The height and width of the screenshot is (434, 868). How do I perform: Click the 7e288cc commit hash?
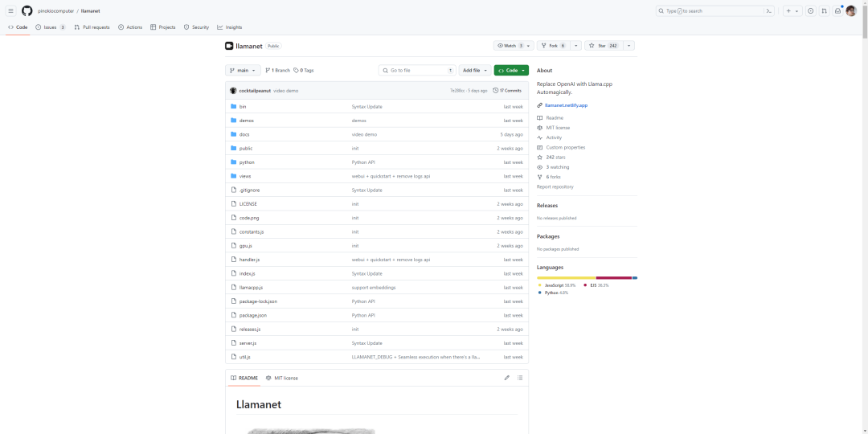(x=457, y=90)
